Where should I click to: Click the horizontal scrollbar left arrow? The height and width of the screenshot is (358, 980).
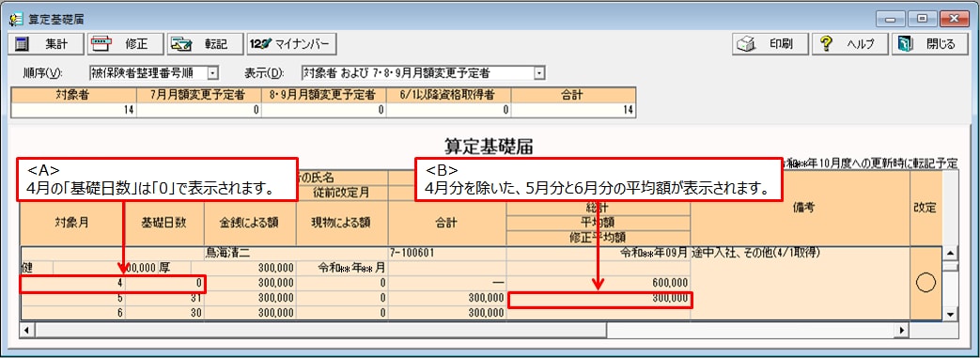tap(26, 329)
